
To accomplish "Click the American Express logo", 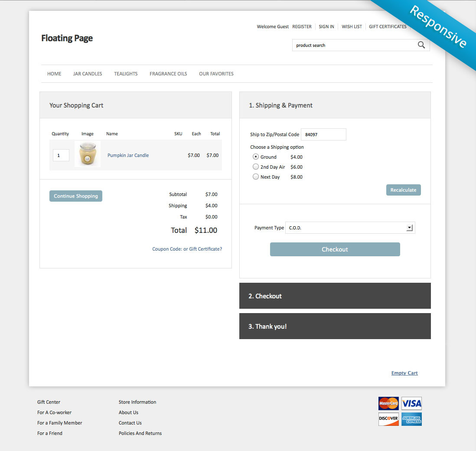I will tap(411, 419).
